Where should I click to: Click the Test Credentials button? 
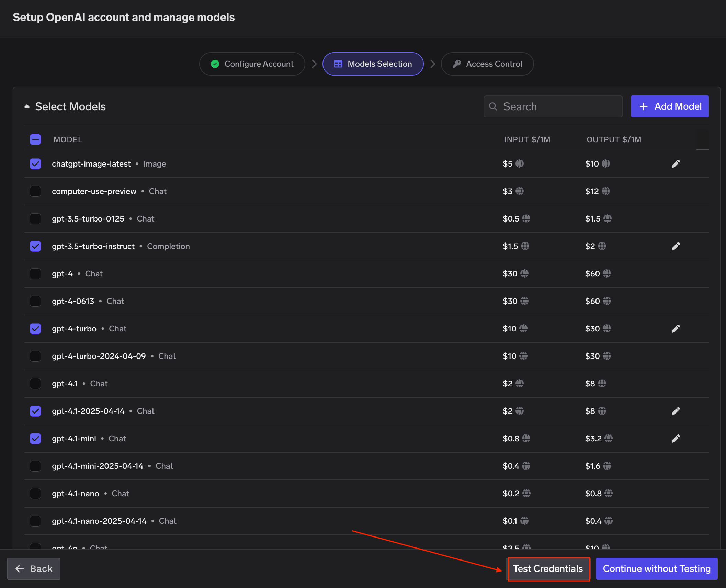tap(548, 568)
